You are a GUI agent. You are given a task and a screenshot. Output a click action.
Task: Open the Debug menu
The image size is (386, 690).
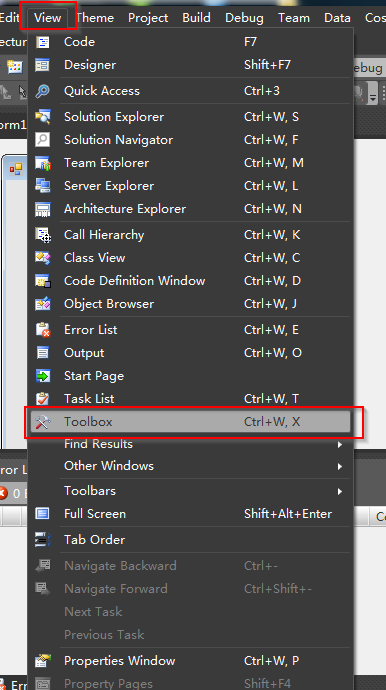244,18
